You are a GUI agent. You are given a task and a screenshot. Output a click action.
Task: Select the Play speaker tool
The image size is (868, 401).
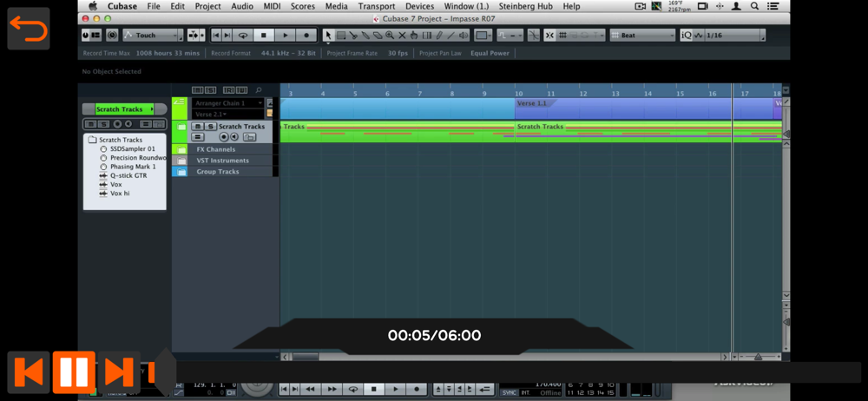click(x=464, y=35)
